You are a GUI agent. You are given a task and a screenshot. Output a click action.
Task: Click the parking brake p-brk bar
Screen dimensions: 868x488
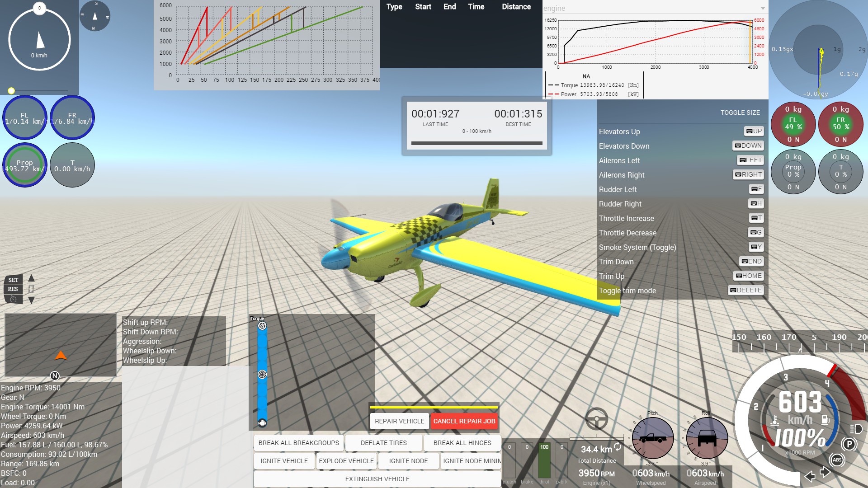[562, 461]
